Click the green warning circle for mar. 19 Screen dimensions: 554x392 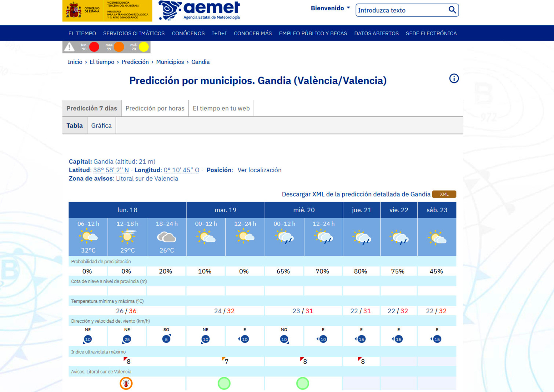point(224,383)
